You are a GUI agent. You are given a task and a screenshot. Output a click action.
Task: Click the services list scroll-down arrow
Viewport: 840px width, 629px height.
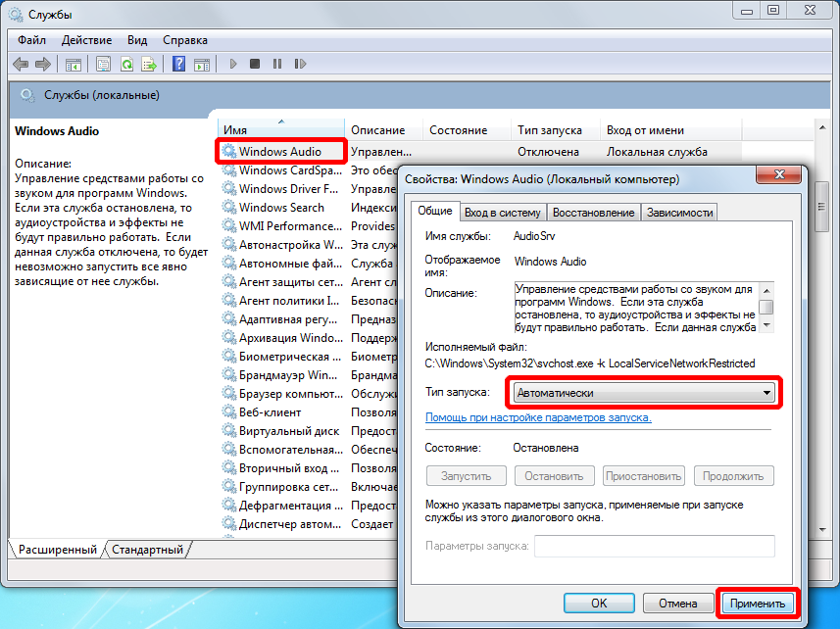click(822, 530)
